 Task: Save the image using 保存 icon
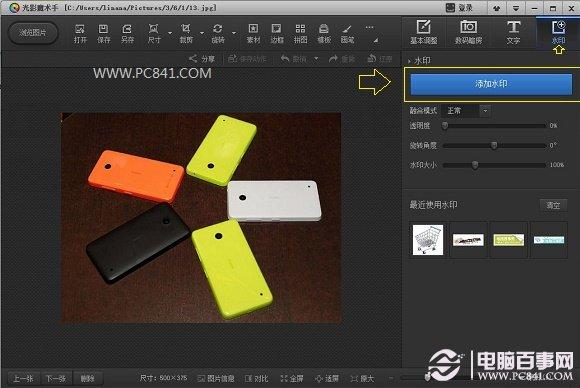(104, 34)
